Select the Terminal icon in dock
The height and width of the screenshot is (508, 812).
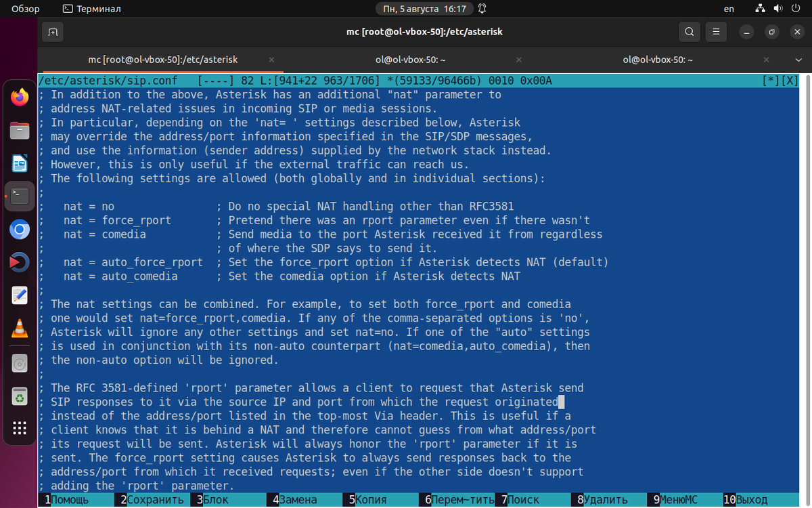(x=20, y=196)
